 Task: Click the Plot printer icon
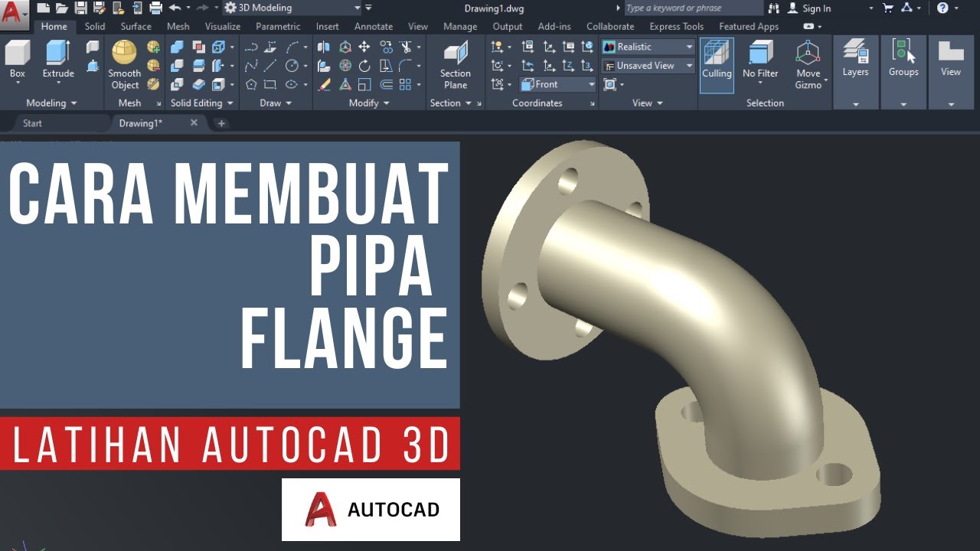click(155, 8)
